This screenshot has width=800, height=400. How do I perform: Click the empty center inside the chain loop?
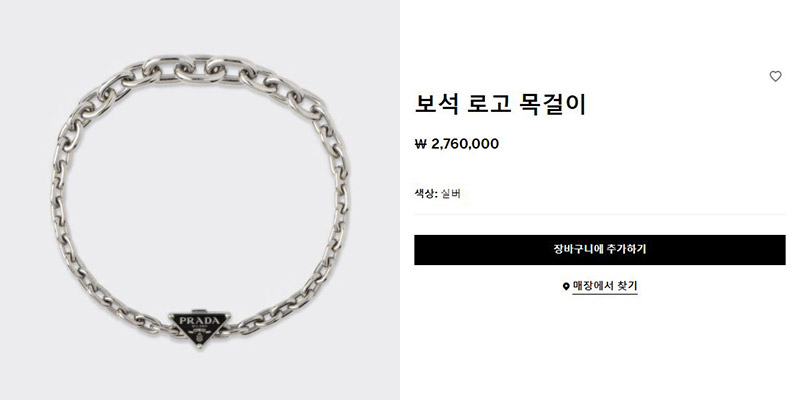point(199,199)
